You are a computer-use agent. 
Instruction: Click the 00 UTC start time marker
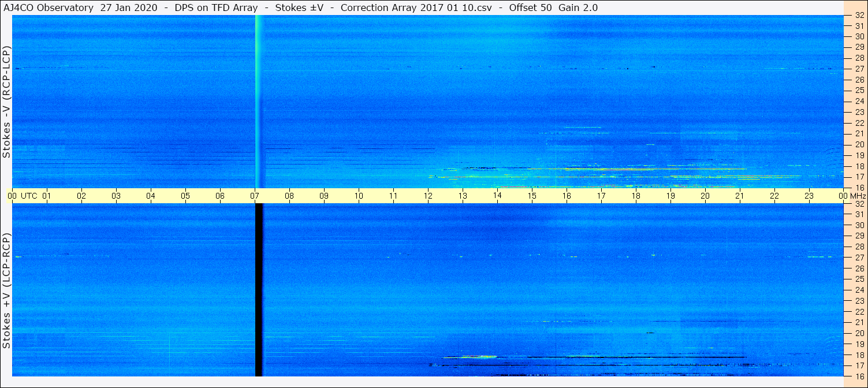23,196
